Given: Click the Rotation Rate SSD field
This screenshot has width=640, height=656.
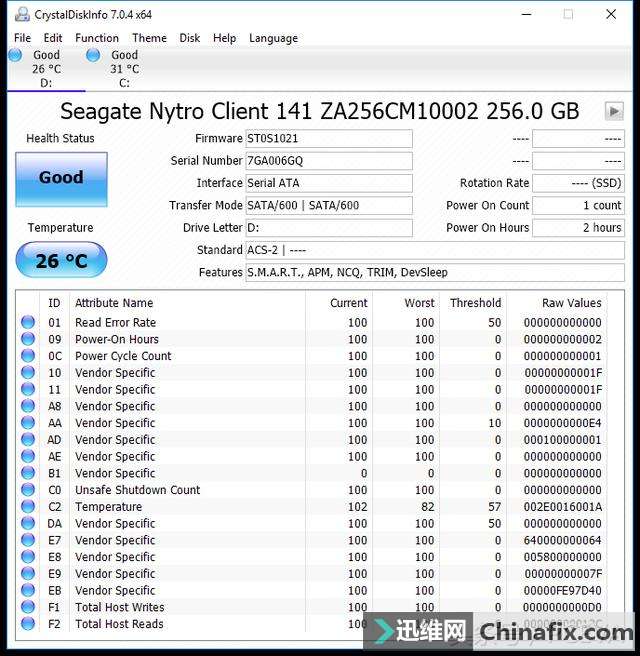Looking at the screenshot, I should (x=578, y=183).
